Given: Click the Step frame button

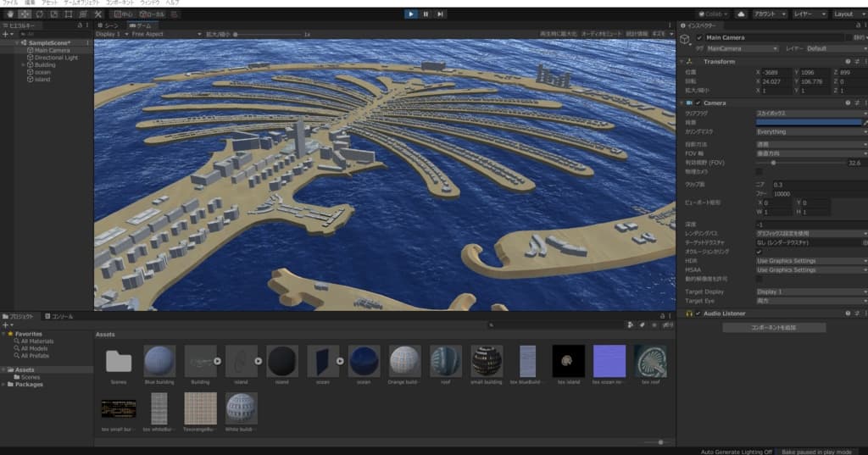Looking at the screenshot, I should [440, 14].
